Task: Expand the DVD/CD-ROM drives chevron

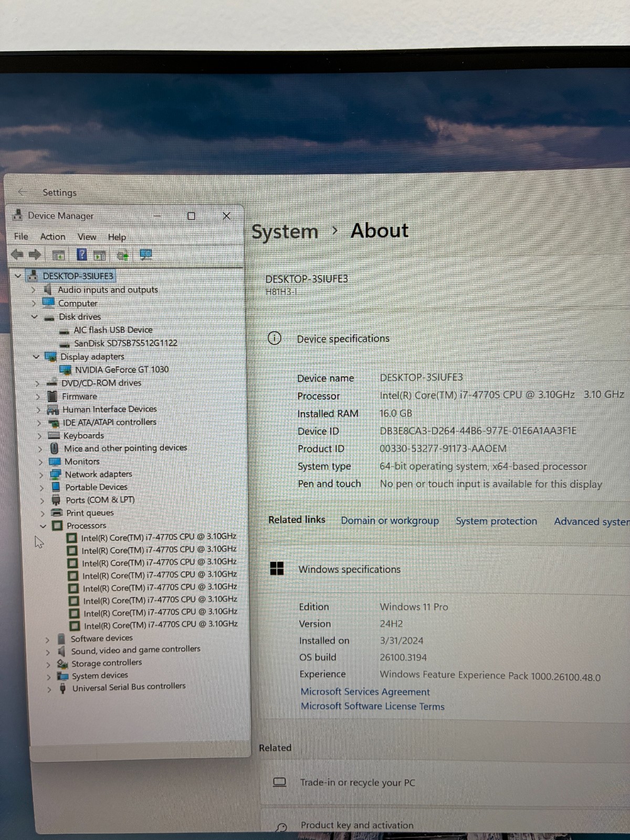Action: coord(37,383)
